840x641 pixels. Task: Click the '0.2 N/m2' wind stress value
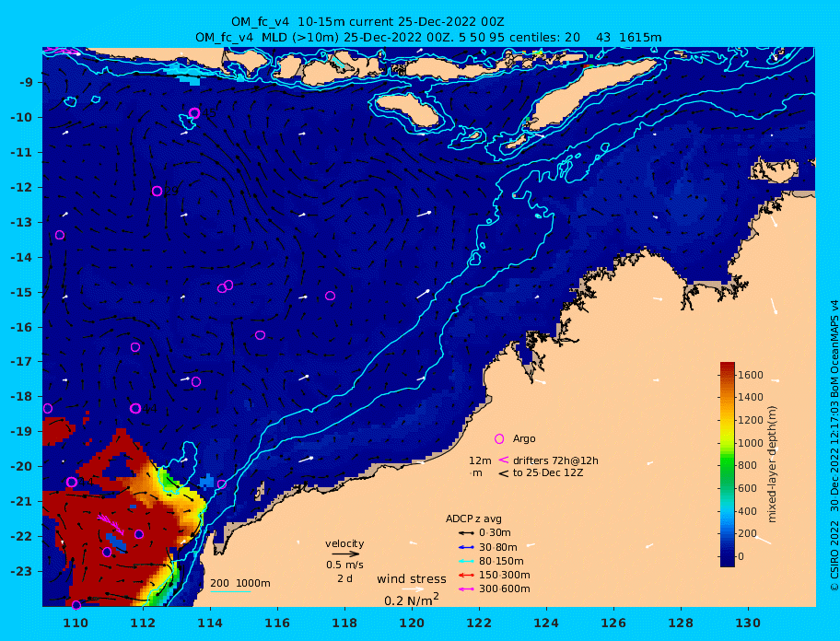(x=412, y=600)
